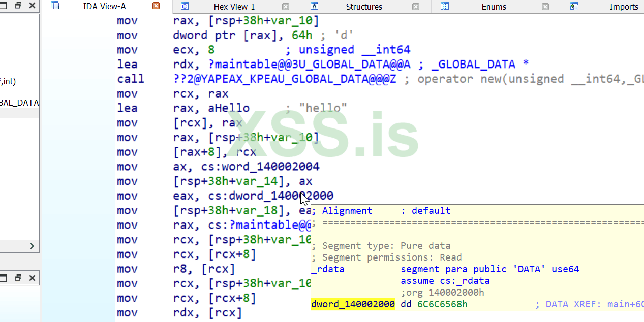Click the DATA XREF comment in tooltip
The image size is (644, 322).
coord(590,304)
